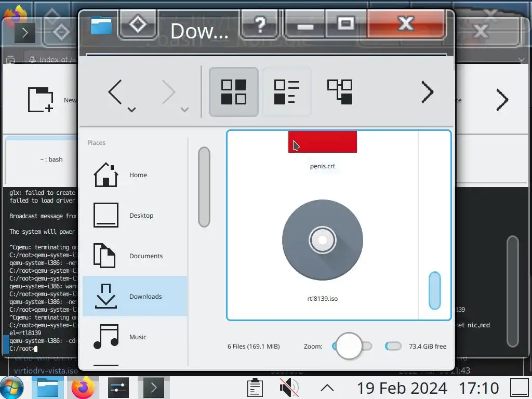Click the free disk space bar
This screenshot has width=532, height=399.
click(393, 346)
